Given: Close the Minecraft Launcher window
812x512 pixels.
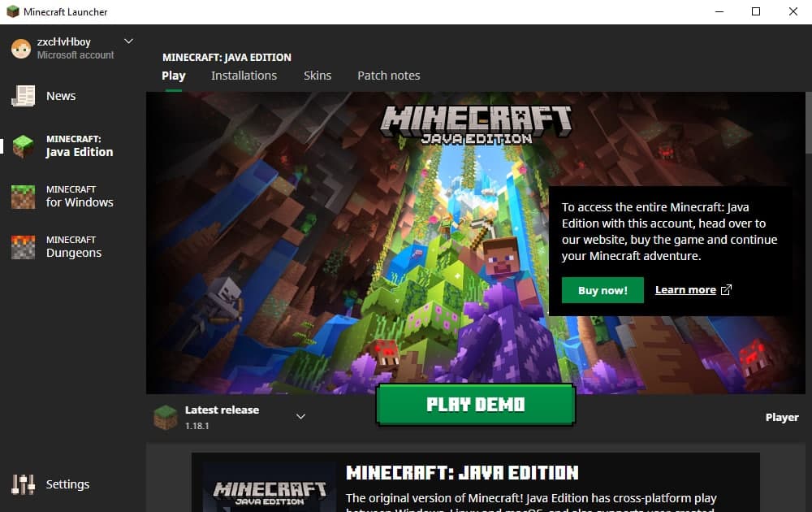Looking at the screenshot, I should click(793, 11).
